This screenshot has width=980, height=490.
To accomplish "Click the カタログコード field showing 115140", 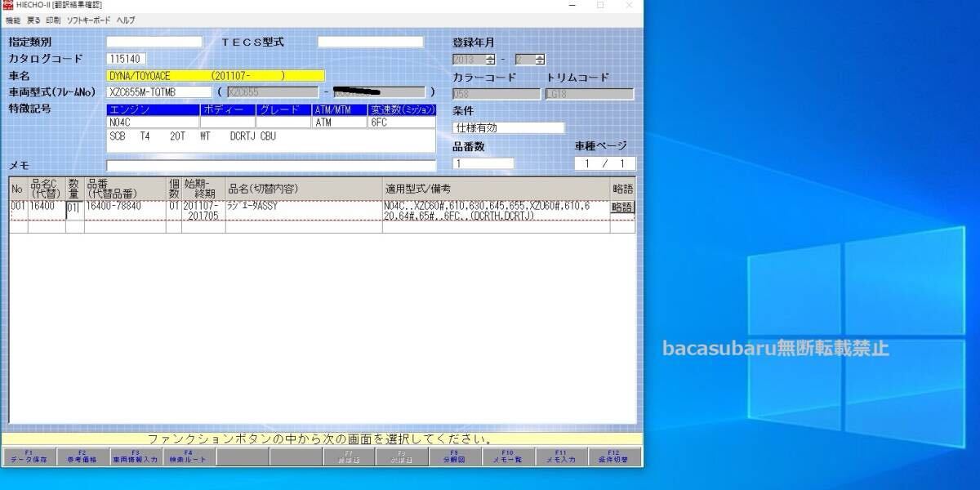I will click(127, 59).
